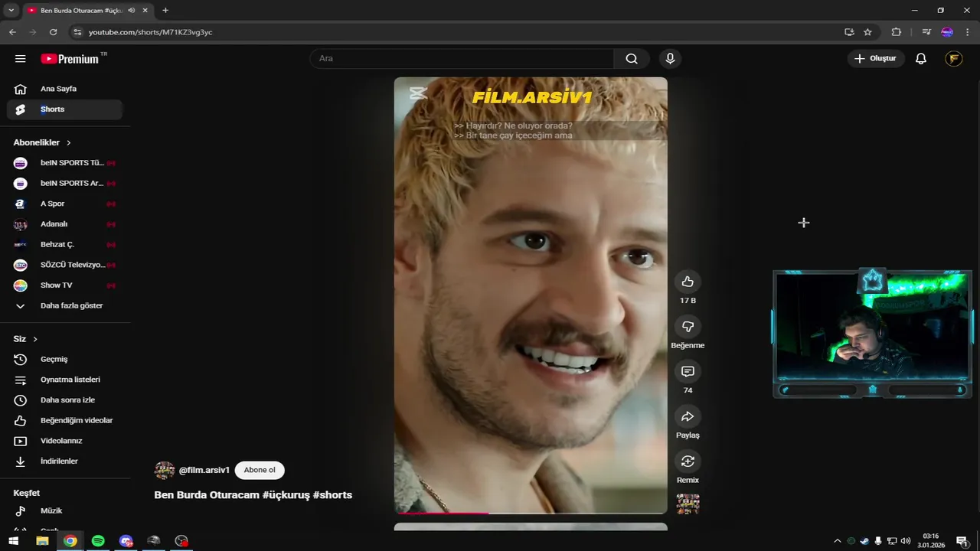Open the comments showing 74

pyautogui.click(x=688, y=372)
